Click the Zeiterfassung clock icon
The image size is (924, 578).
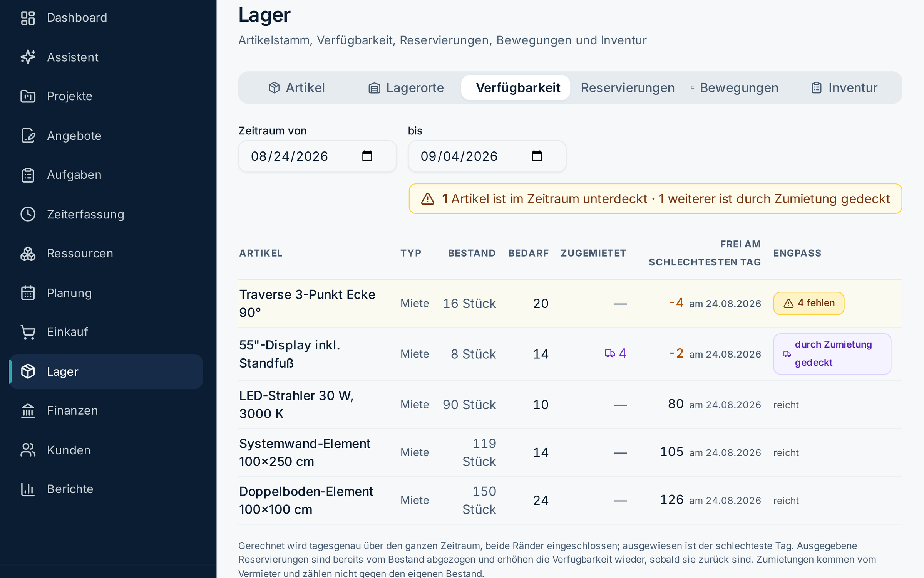click(x=28, y=214)
